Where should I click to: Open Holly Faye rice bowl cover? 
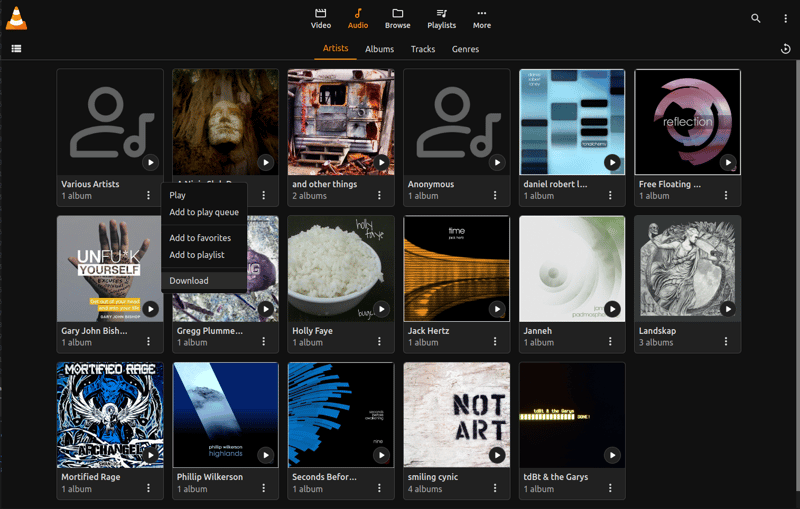point(341,268)
